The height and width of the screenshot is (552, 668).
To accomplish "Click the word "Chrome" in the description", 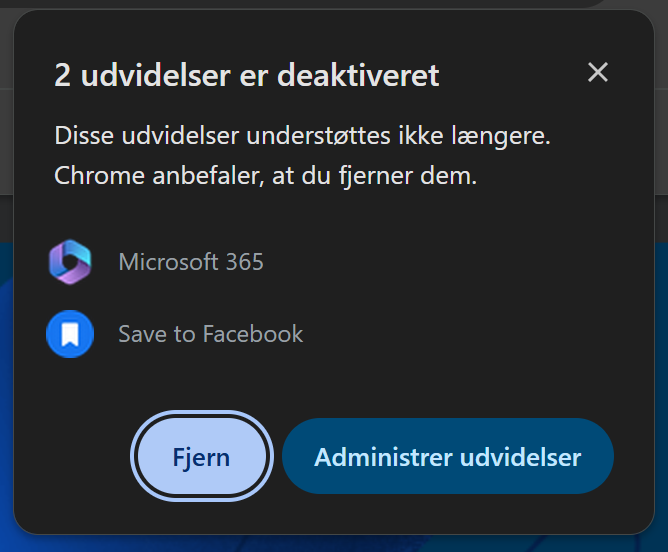I will click(x=100, y=175).
